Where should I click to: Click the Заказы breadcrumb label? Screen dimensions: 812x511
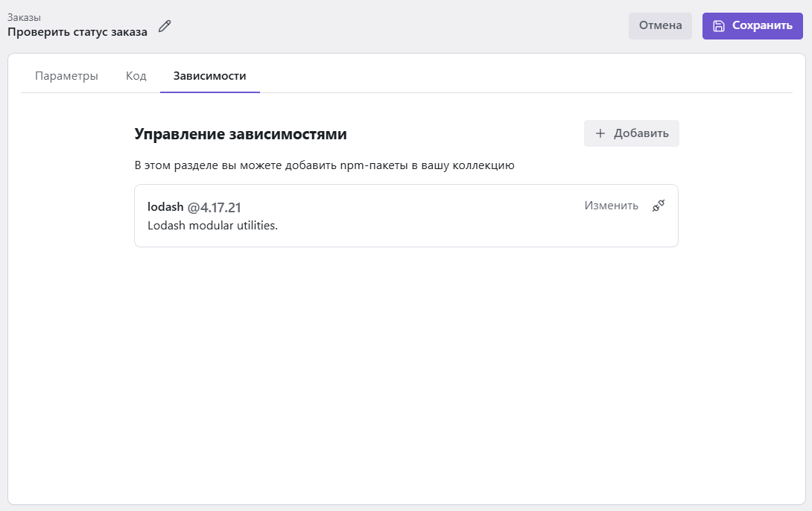(24, 17)
